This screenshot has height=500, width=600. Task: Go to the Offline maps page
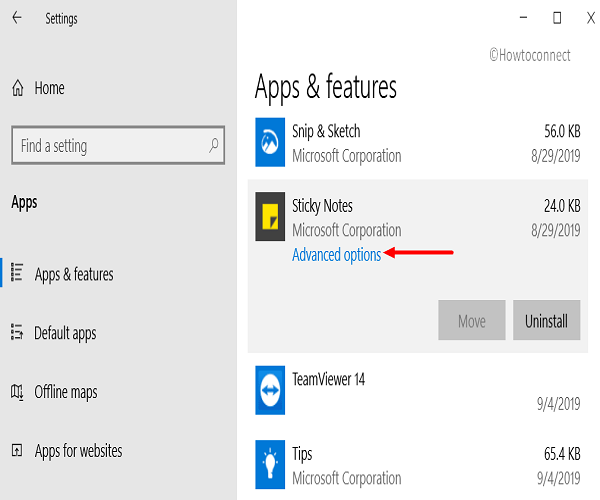(x=66, y=392)
